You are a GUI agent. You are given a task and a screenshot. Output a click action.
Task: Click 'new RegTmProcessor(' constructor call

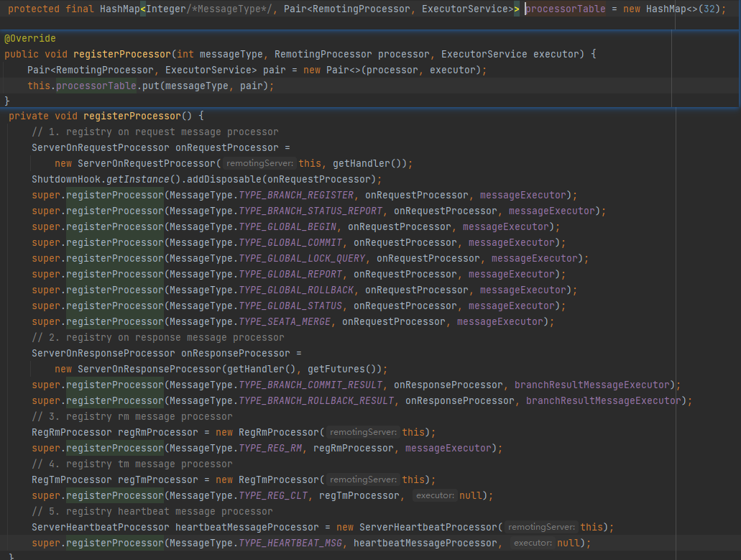270,480
